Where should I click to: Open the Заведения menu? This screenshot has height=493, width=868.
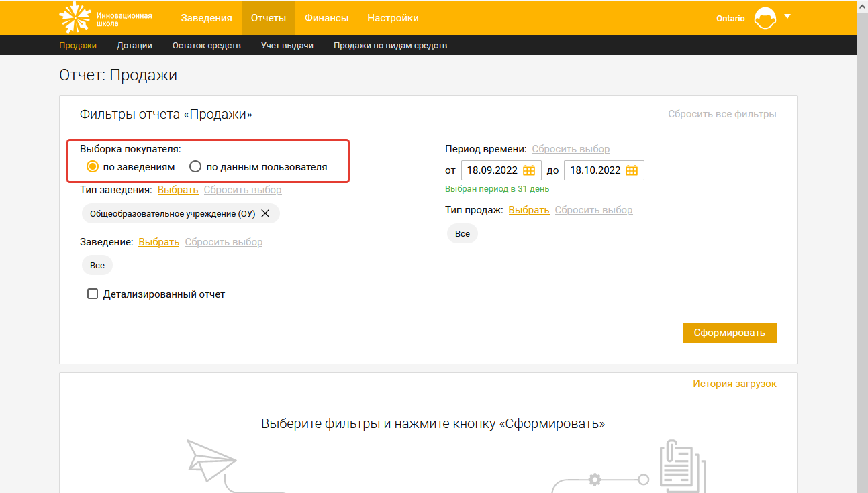[206, 18]
